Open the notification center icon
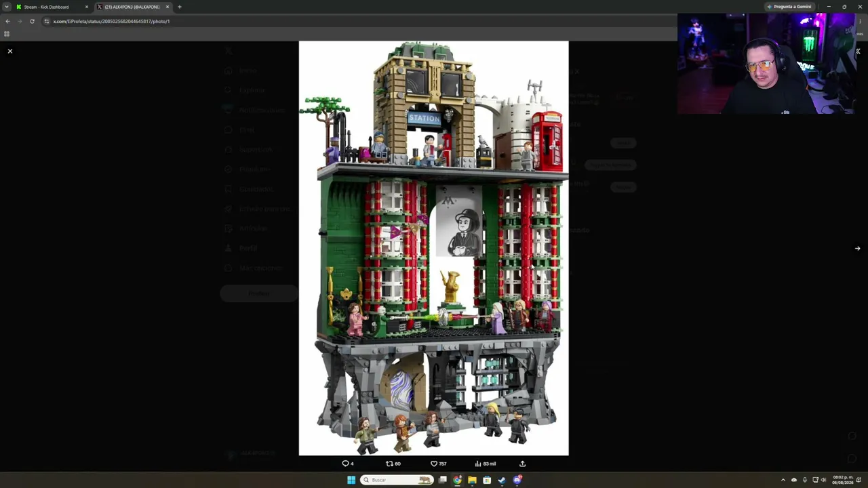Image resolution: width=868 pixels, height=488 pixels. (860, 480)
